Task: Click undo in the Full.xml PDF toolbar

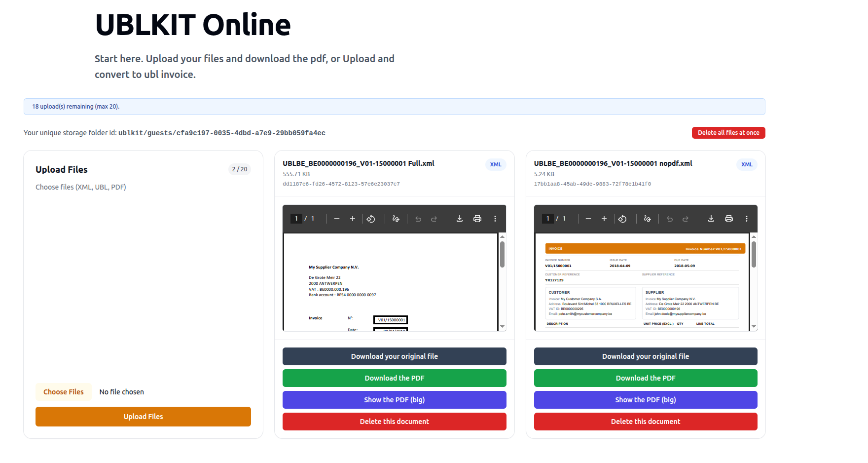Action: (x=418, y=218)
